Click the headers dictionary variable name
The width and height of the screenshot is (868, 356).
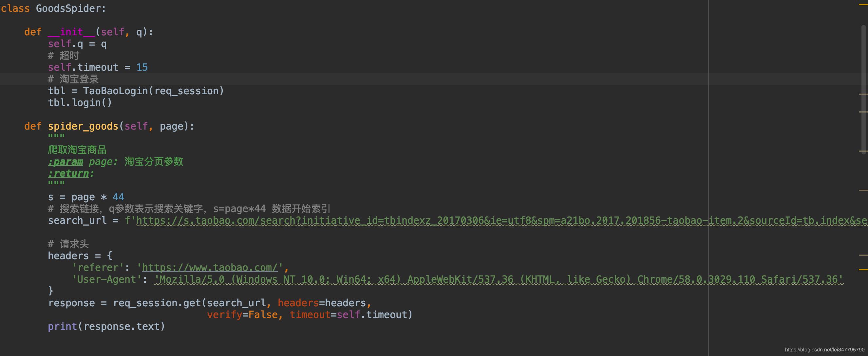(x=68, y=256)
